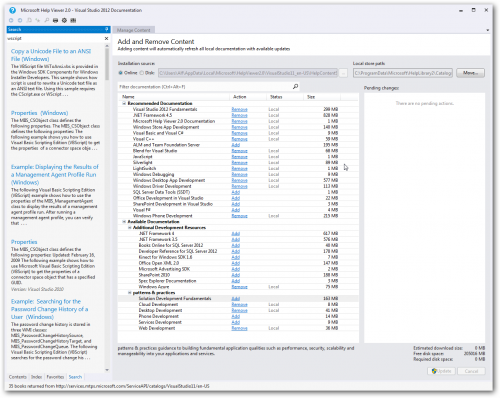Click the Add to Favorites star icon

(38, 20)
